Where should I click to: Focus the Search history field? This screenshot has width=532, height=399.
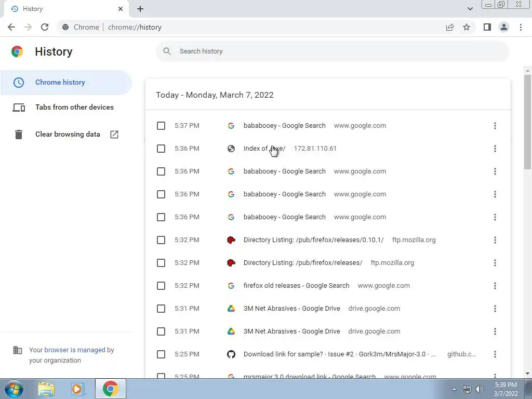332,51
